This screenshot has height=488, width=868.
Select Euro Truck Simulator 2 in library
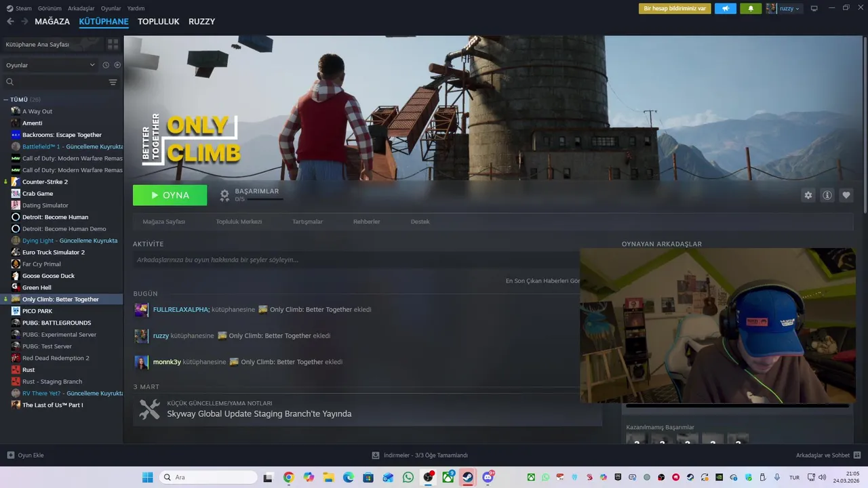click(54, 252)
